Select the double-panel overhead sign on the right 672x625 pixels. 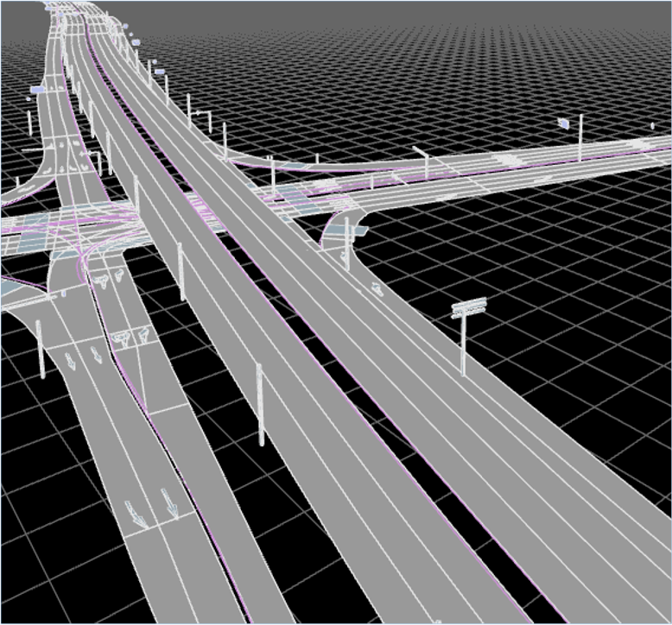tap(469, 307)
